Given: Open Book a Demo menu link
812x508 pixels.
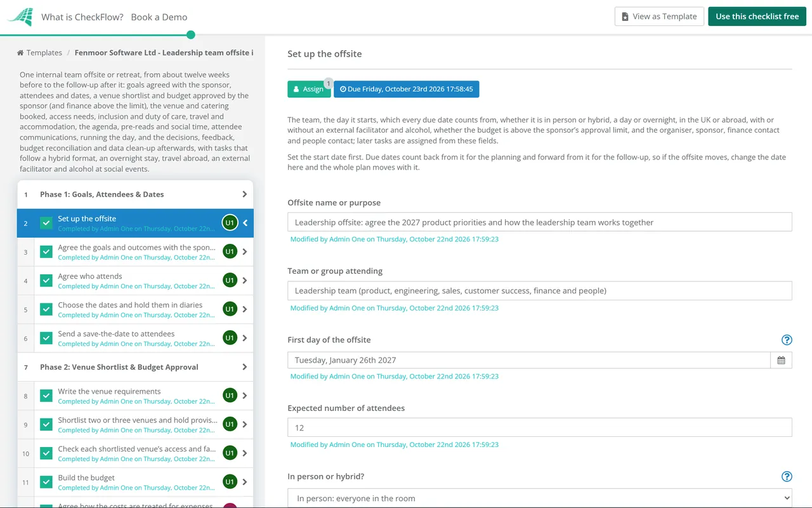Looking at the screenshot, I should pos(159,17).
